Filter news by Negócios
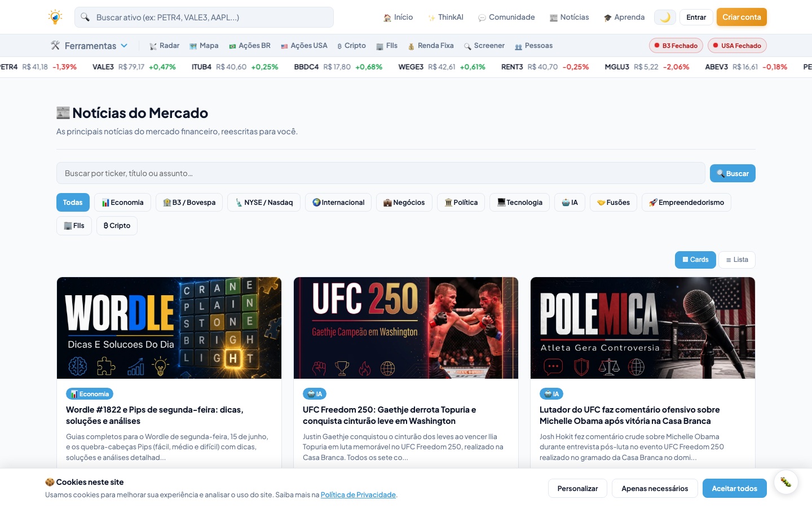 (404, 203)
